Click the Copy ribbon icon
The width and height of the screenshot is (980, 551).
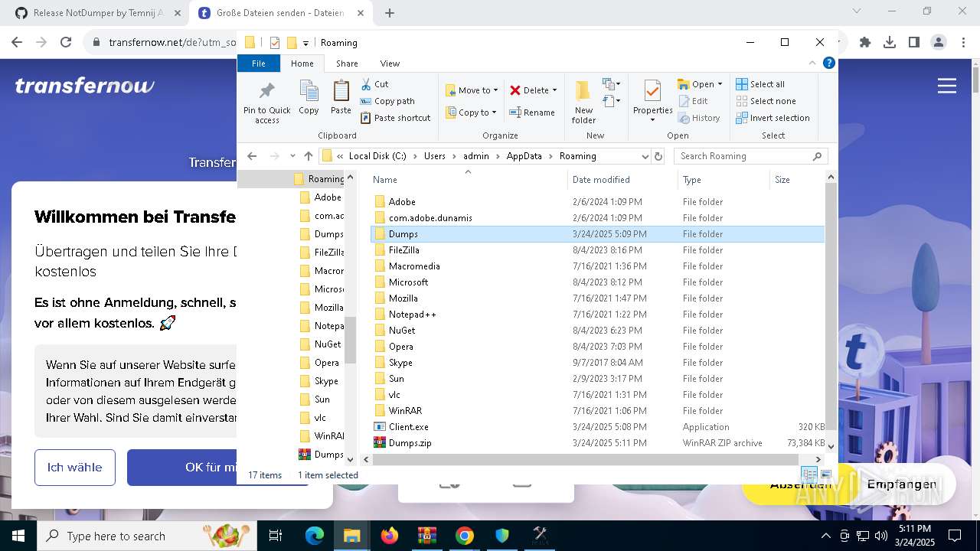pos(309,97)
